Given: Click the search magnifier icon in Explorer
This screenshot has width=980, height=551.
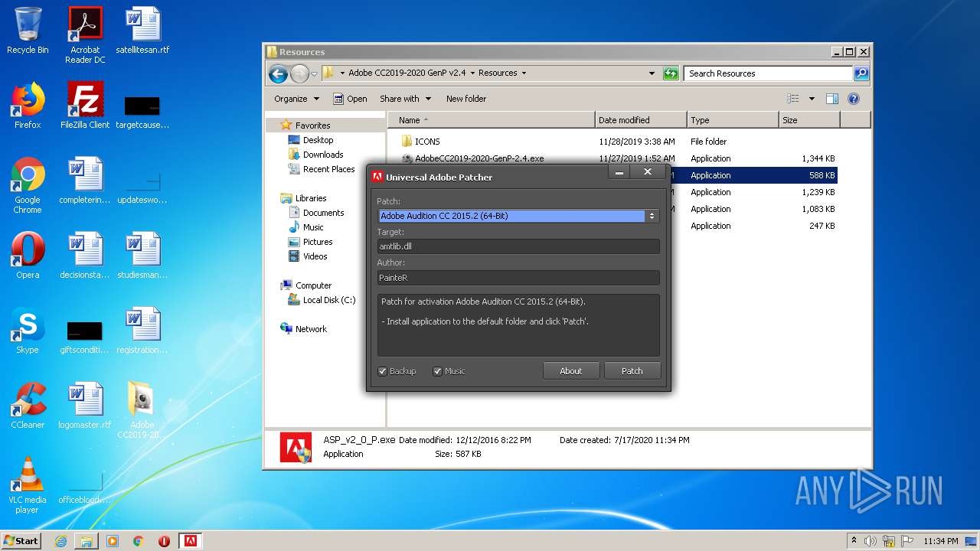Looking at the screenshot, I should (x=861, y=73).
